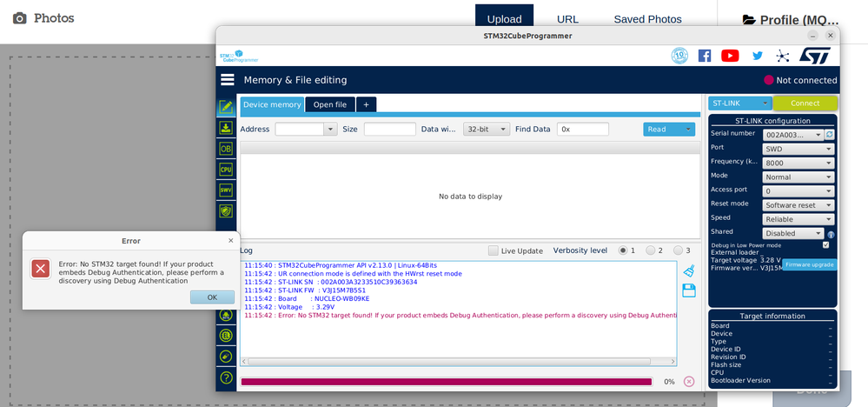868x407 pixels.
Task: Open the hamburger main menu
Action: click(228, 80)
